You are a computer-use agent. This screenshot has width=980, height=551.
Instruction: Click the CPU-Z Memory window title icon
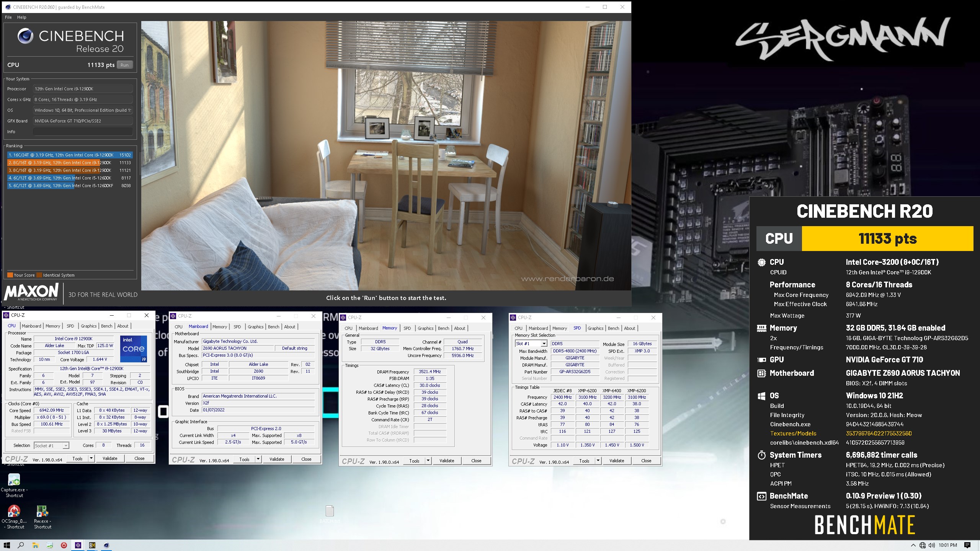(x=343, y=318)
